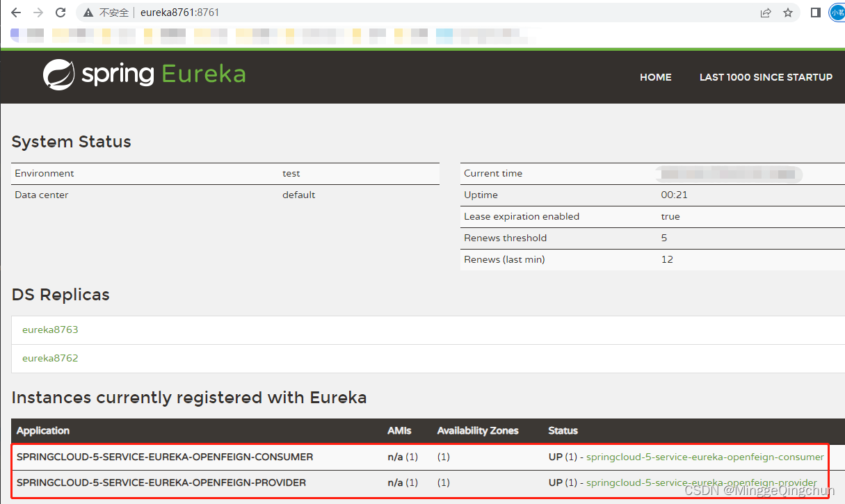Go back with the browser back arrow
This screenshot has height=504, width=845.
[16, 13]
